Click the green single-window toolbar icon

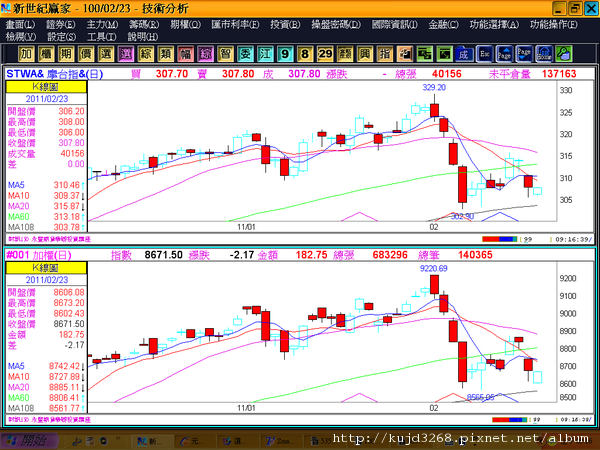[x=444, y=54]
